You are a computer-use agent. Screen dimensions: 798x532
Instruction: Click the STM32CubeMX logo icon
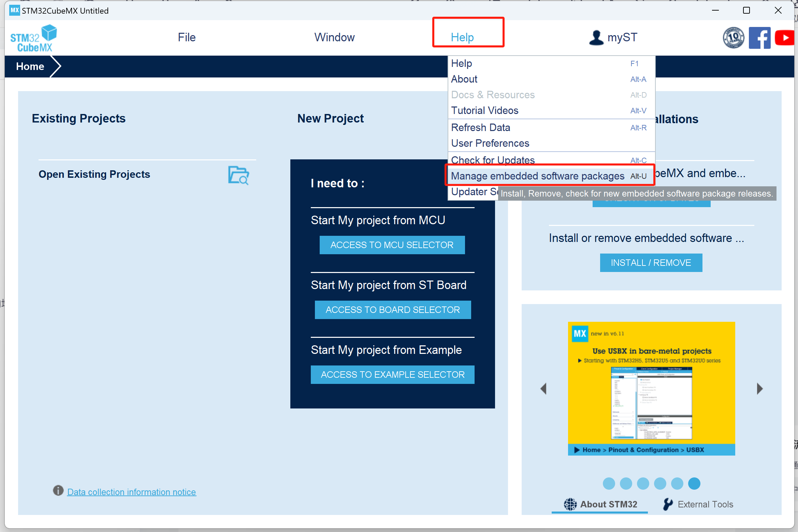pyautogui.click(x=33, y=38)
